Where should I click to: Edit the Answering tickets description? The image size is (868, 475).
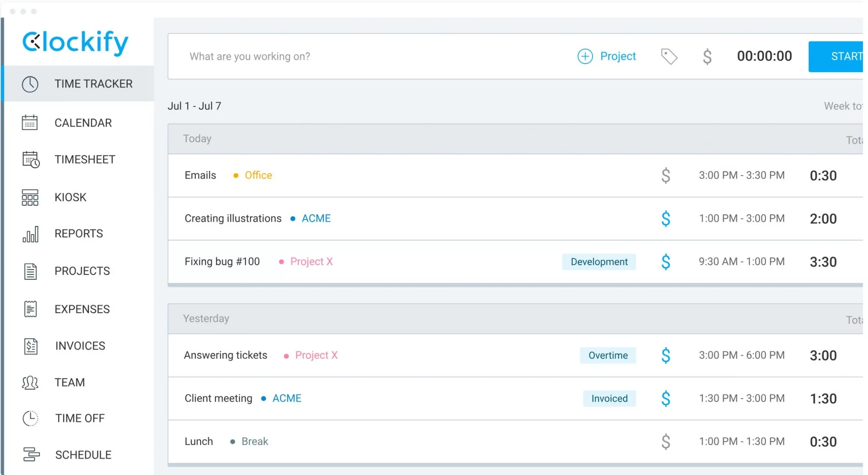pos(225,355)
